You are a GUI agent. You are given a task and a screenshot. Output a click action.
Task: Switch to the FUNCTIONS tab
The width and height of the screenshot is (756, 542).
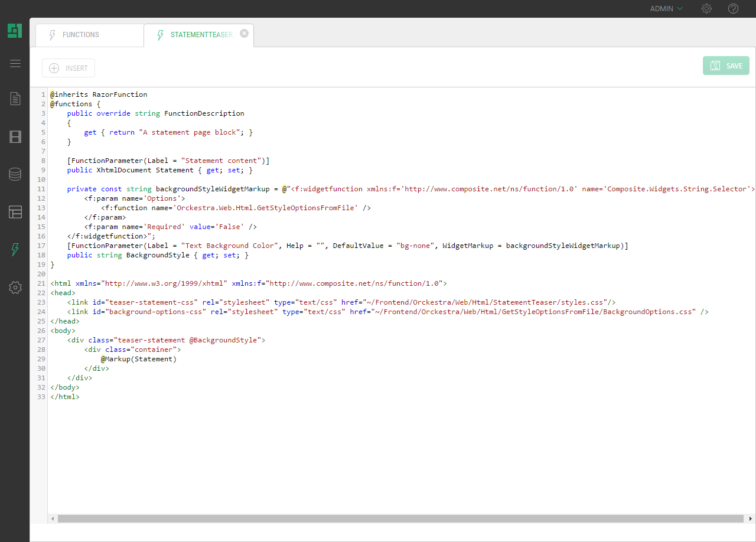coord(81,35)
